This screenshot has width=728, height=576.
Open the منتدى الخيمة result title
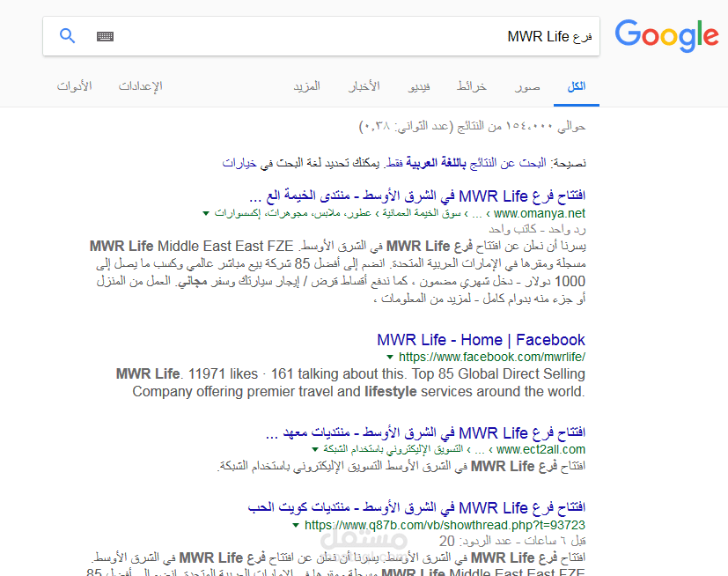(417, 196)
